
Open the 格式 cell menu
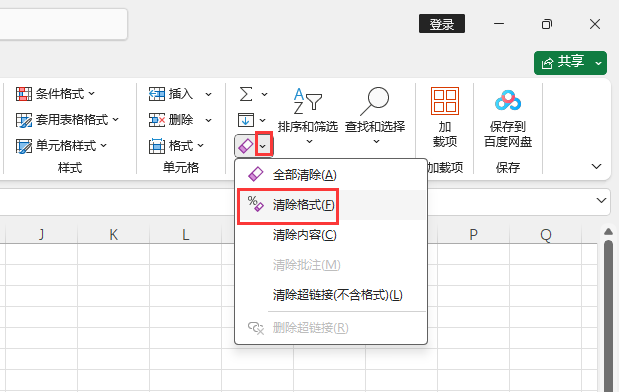click(176, 146)
